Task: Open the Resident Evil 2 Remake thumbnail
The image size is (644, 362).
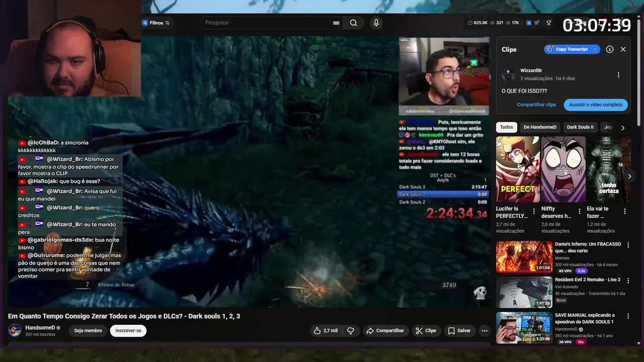Action: [x=524, y=292]
